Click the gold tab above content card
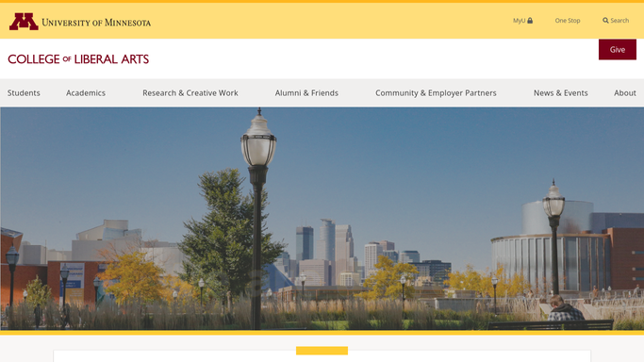 coord(322,351)
